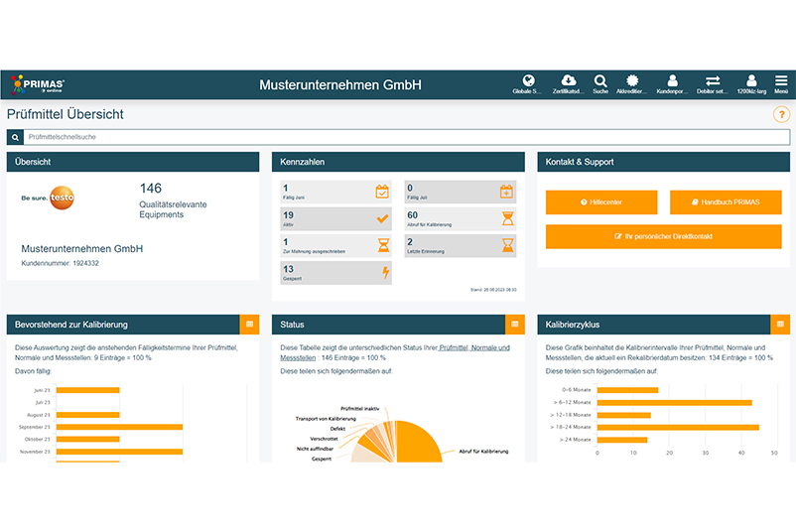Viewport: 796px width, 532px height.
Task: Click the Oktober 23 chart bar
Action: click(87, 439)
